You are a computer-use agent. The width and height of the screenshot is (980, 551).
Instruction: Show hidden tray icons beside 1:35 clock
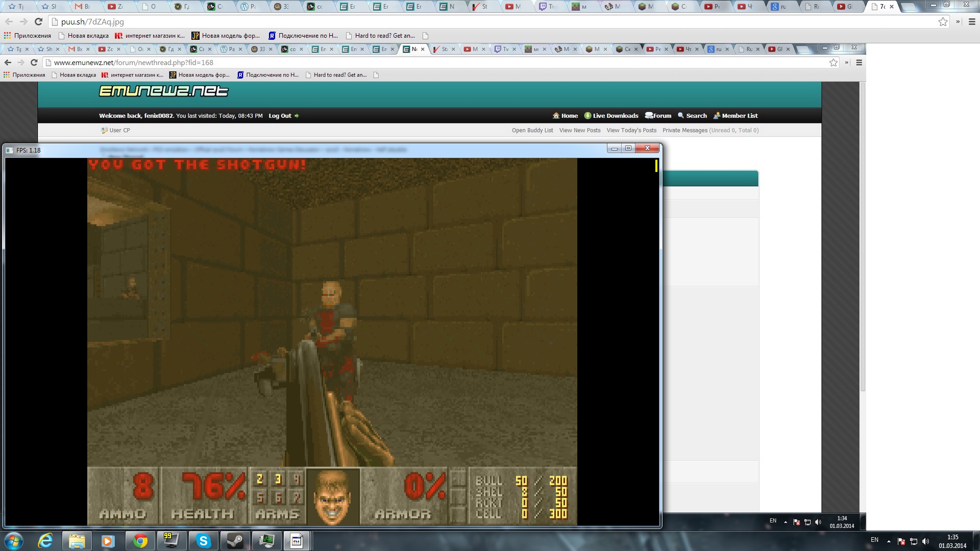tap(889, 541)
